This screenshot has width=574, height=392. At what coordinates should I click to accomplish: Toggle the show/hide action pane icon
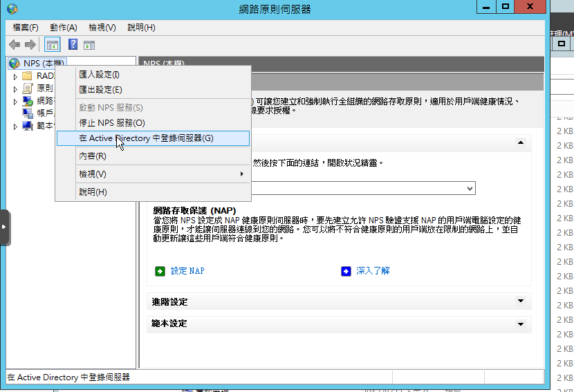point(89,45)
